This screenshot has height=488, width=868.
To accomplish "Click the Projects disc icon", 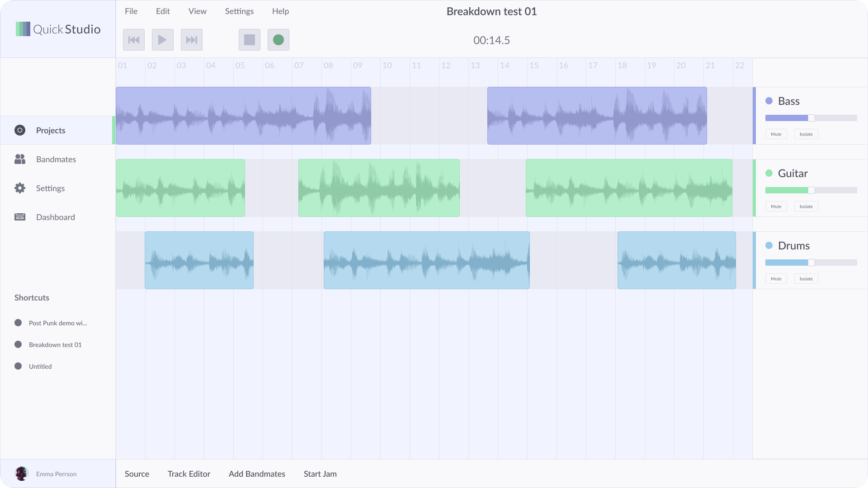I will [x=20, y=130].
